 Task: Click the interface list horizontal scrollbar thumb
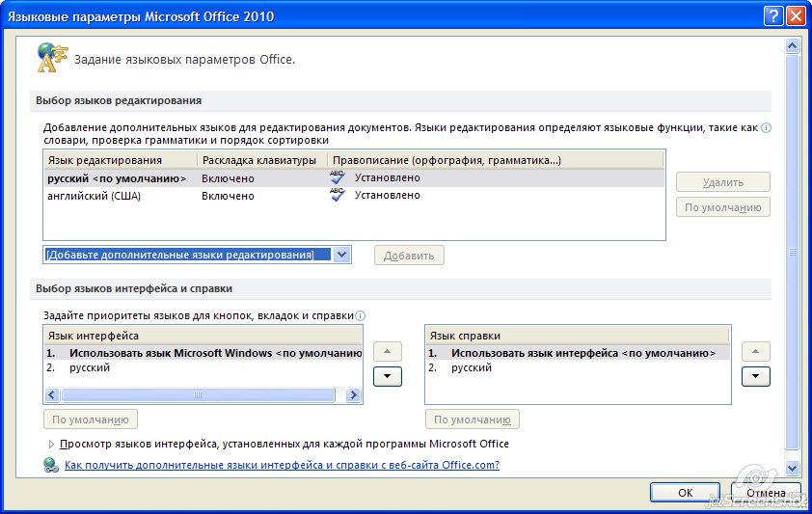(198, 395)
